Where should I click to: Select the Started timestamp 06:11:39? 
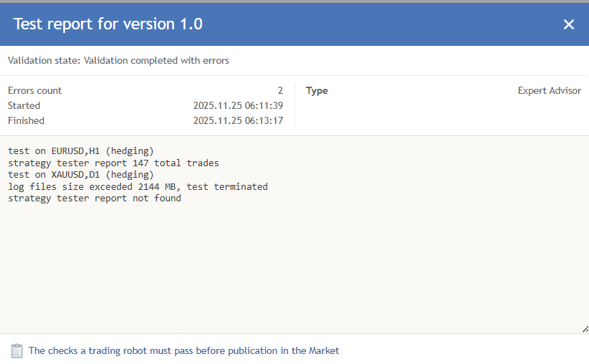click(x=238, y=106)
